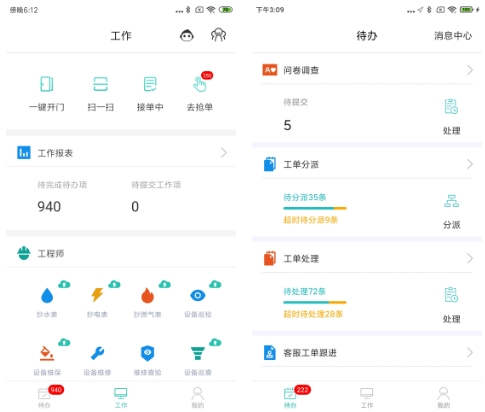Expand 问卷调查 with its chevron arrow

point(470,70)
